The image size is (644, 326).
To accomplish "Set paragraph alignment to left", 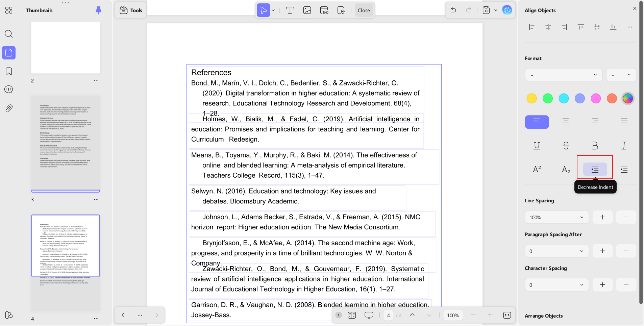I will click(537, 122).
